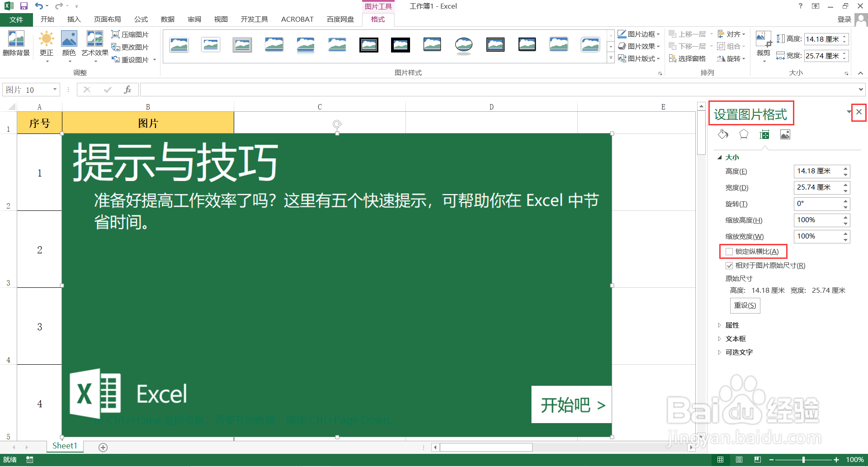Expand the picture styles gallery More arrow

(611, 58)
